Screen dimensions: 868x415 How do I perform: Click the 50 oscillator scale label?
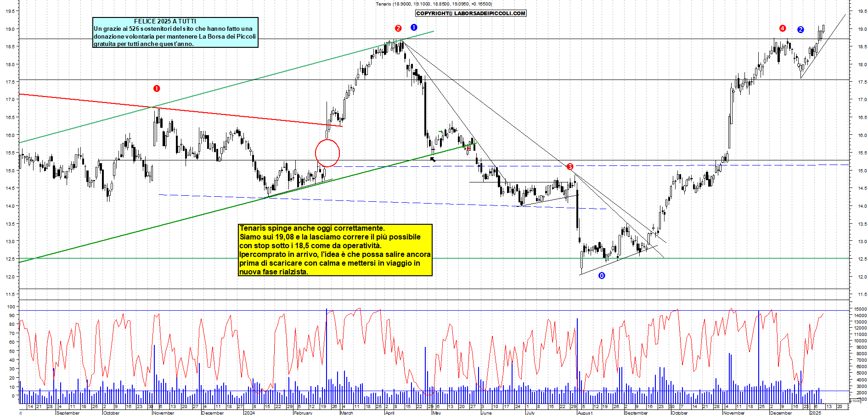pos(12,351)
